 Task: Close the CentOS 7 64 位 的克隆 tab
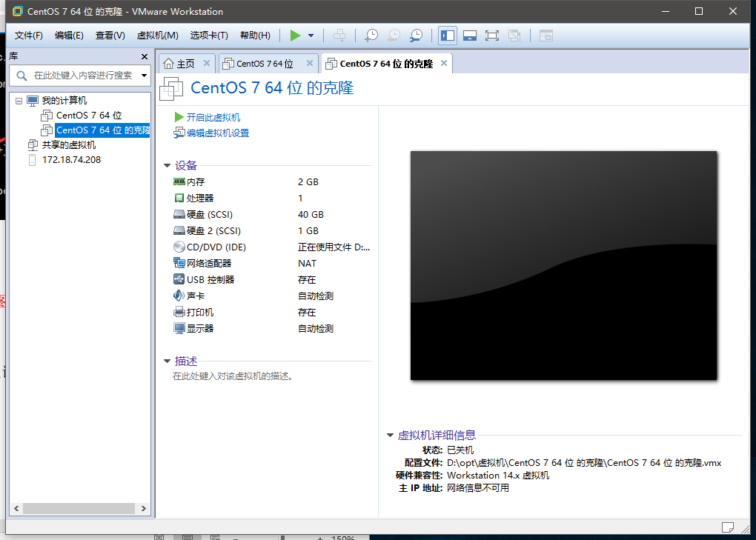[x=443, y=63]
